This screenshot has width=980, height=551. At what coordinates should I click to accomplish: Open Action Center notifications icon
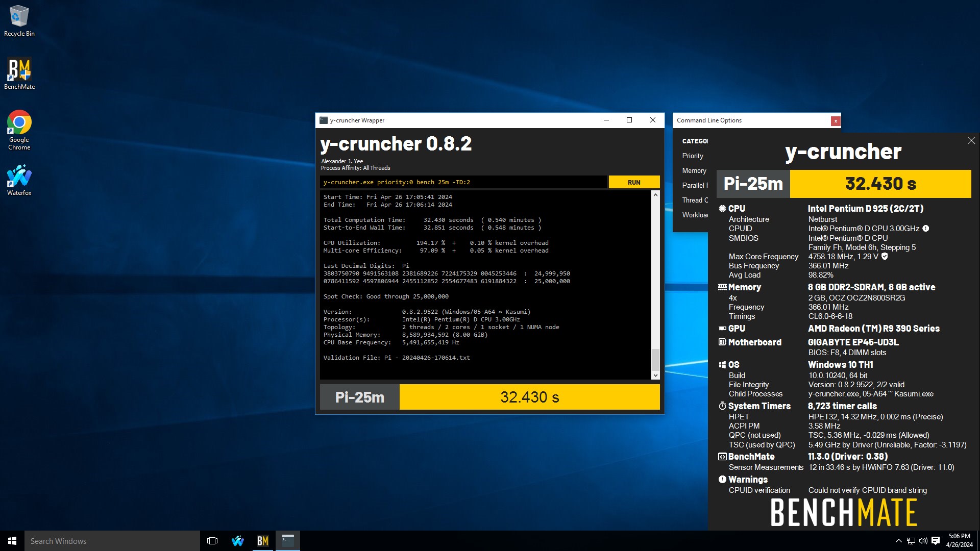(x=936, y=541)
